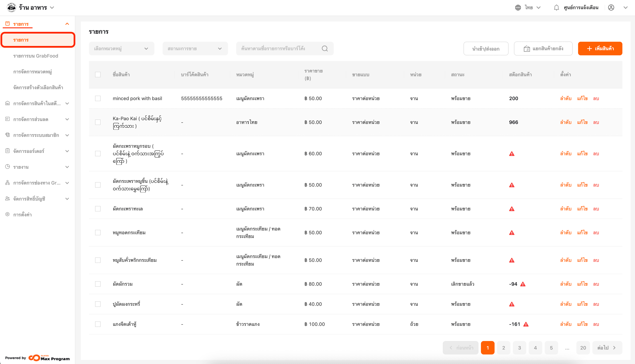
Task: Tick the checkbox for minced pork with basil
Action: pyautogui.click(x=98, y=99)
